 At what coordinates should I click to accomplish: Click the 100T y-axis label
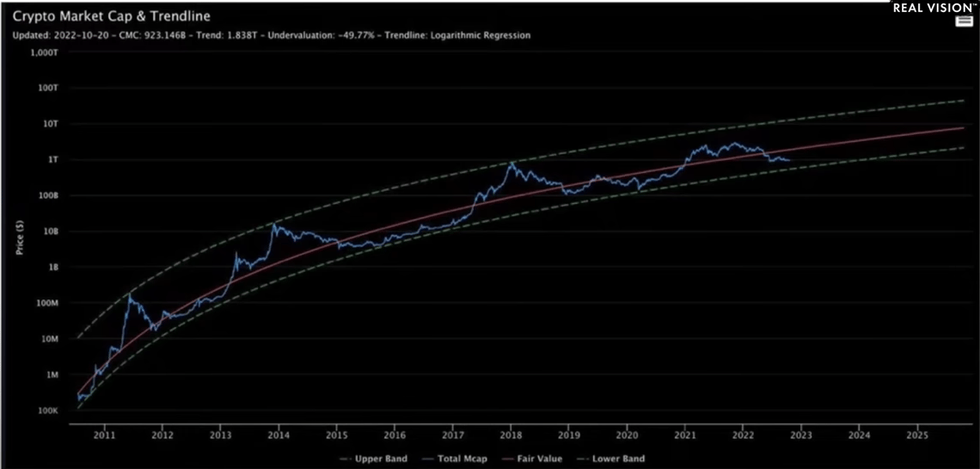pyautogui.click(x=46, y=88)
